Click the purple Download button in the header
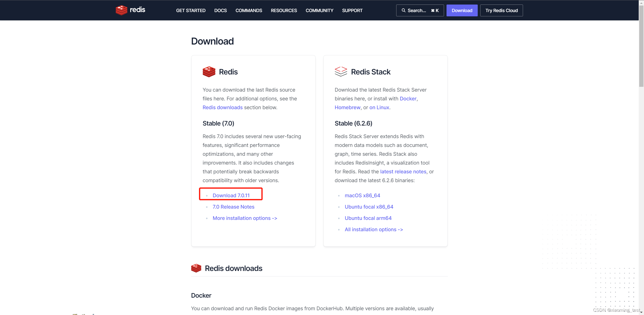This screenshot has width=644, height=315. click(462, 10)
